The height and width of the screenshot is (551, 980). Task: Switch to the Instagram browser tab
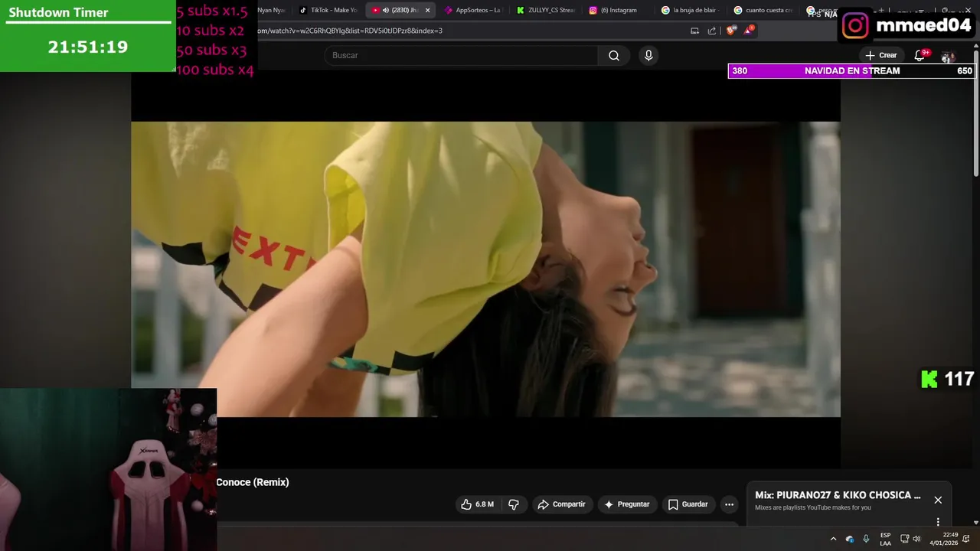coord(617,10)
